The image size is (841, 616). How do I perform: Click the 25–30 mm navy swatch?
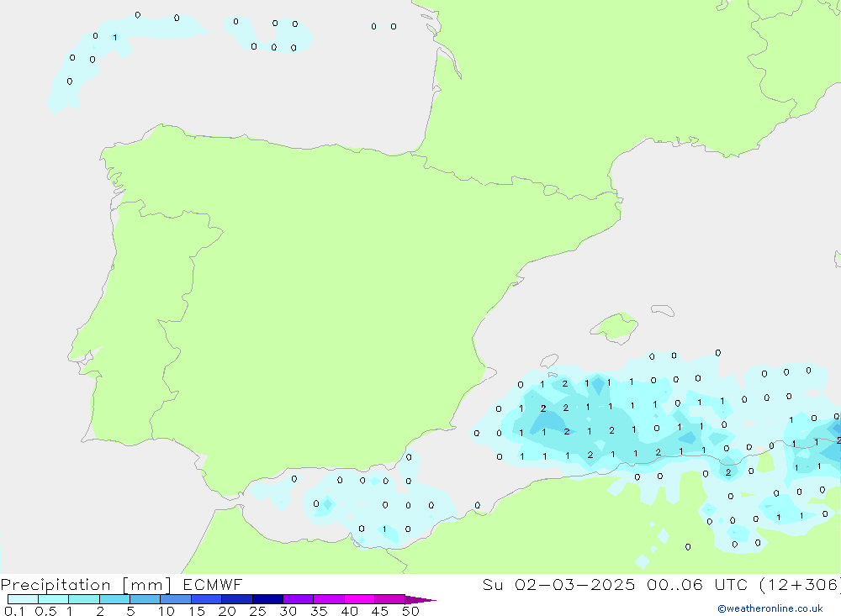coord(267,599)
